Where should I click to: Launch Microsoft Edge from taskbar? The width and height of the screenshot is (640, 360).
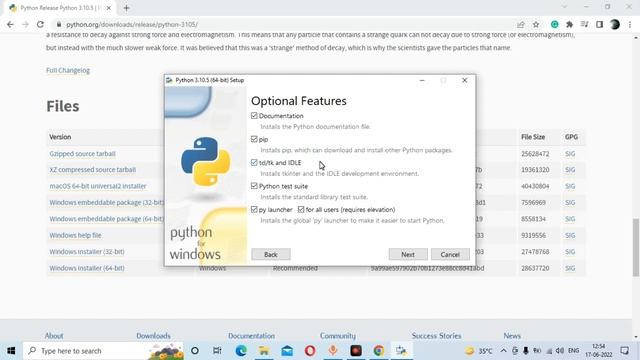241,351
